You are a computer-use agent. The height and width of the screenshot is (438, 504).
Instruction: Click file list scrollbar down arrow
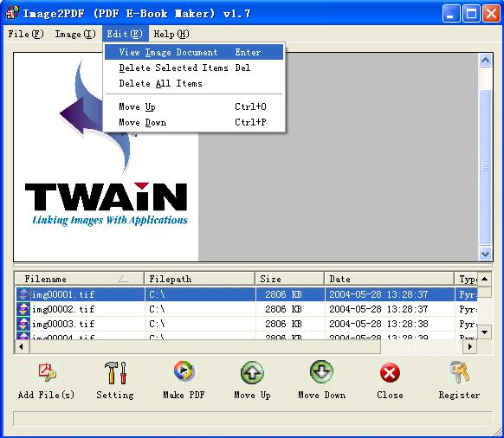pos(485,332)
